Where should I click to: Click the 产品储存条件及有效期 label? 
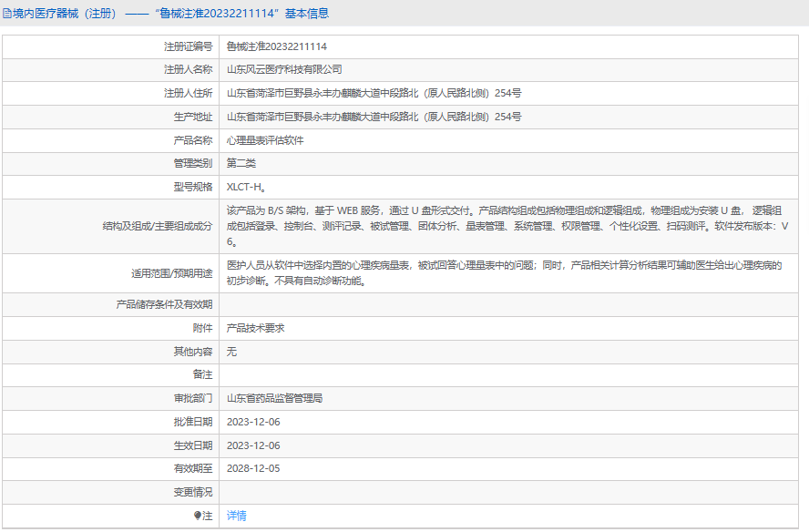pos(164,304)
